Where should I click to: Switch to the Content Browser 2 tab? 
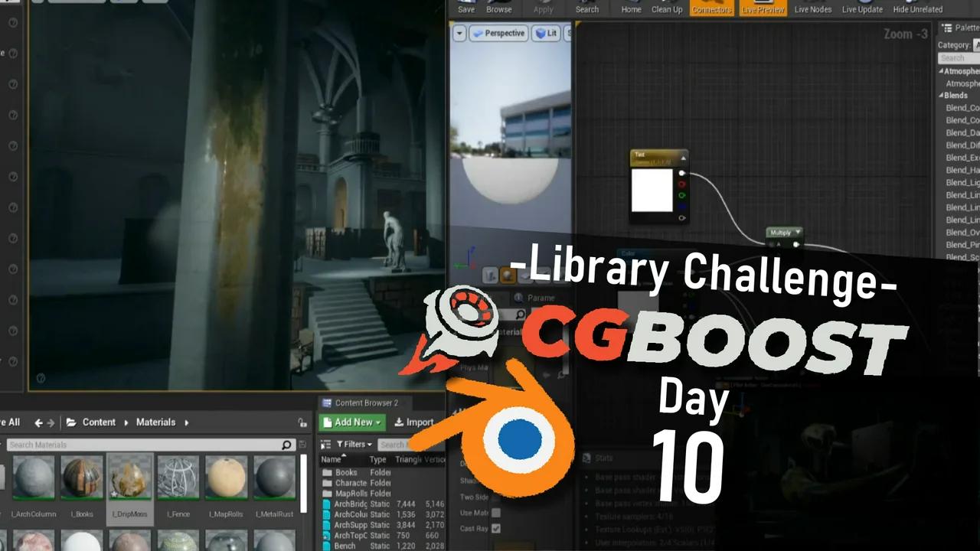pyautogui.click(x=366, y=403)
